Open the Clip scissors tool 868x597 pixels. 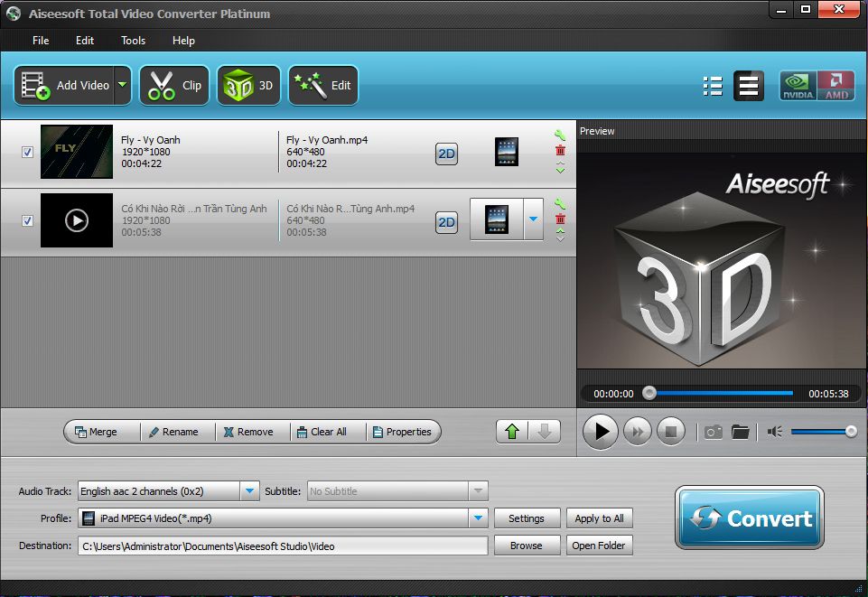pos(174,85)
